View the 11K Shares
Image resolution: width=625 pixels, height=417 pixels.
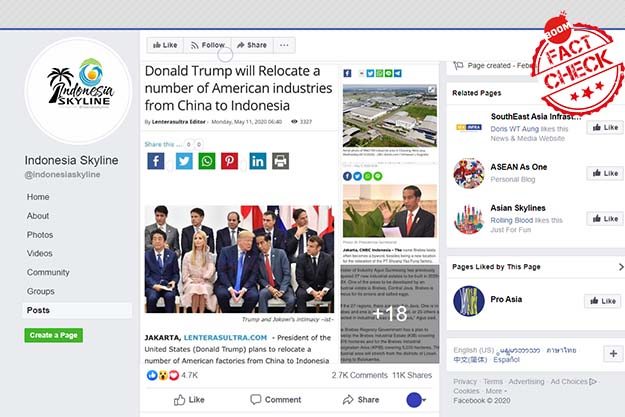(412, 375)
